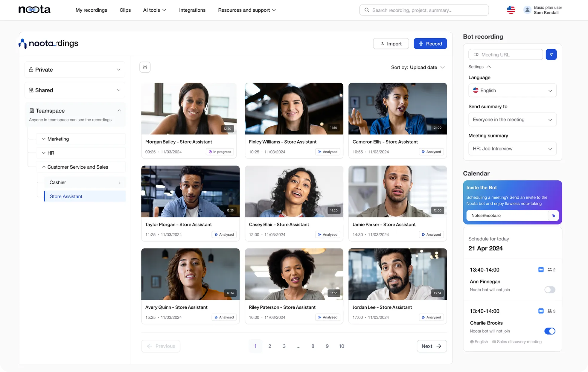Screen dimensions: 588x372
Task: Open the AI tools menu
Action: point(154,10)
